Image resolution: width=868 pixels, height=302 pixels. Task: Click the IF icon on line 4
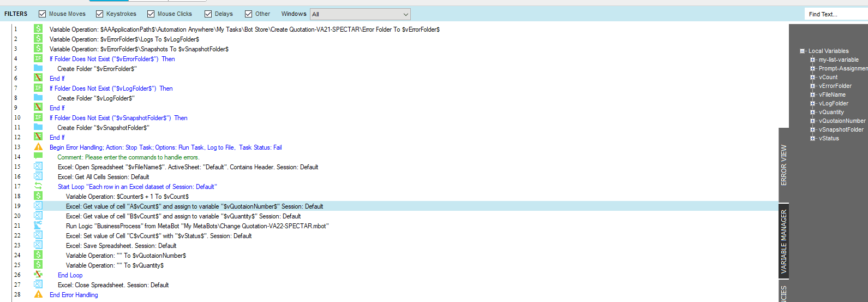click(x=38, y=58)
